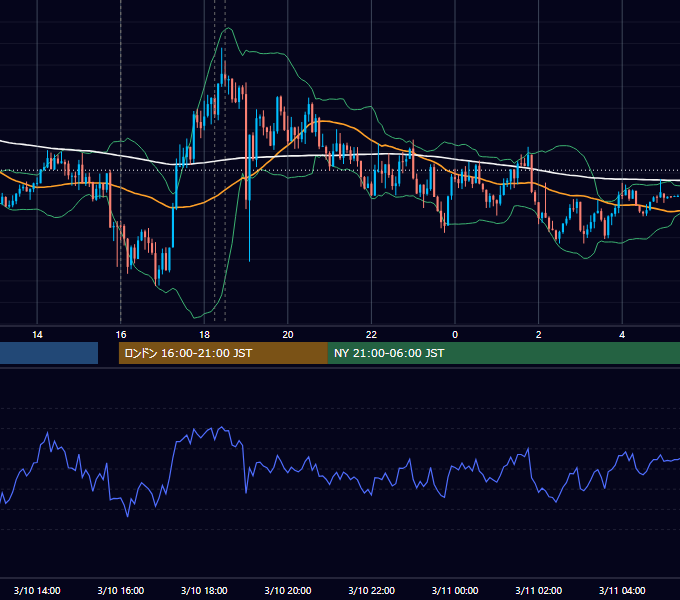Click the London 16:00-21:00 JST session bar
Image resolution: width=680 pixels, height=600 pixels.
pos(223,353)
